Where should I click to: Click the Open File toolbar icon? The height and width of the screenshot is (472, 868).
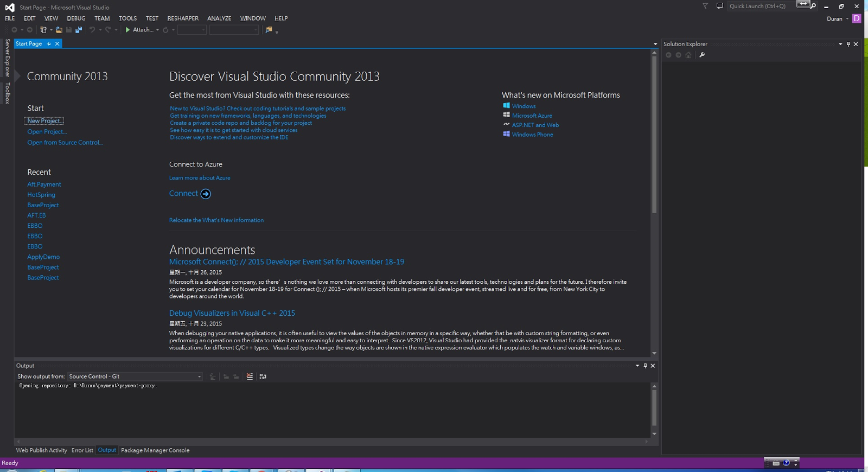coord(59,30)
